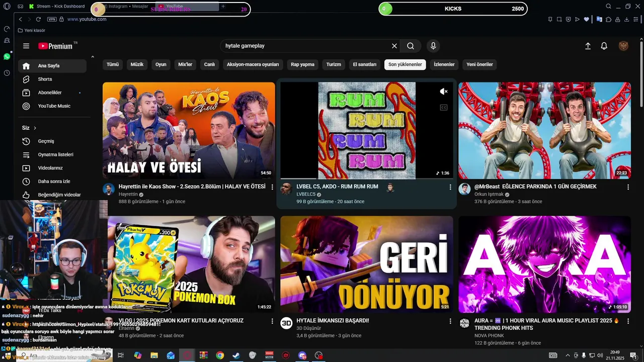
Task: Expand the Siz section chevron
Action: pos(35,128)
